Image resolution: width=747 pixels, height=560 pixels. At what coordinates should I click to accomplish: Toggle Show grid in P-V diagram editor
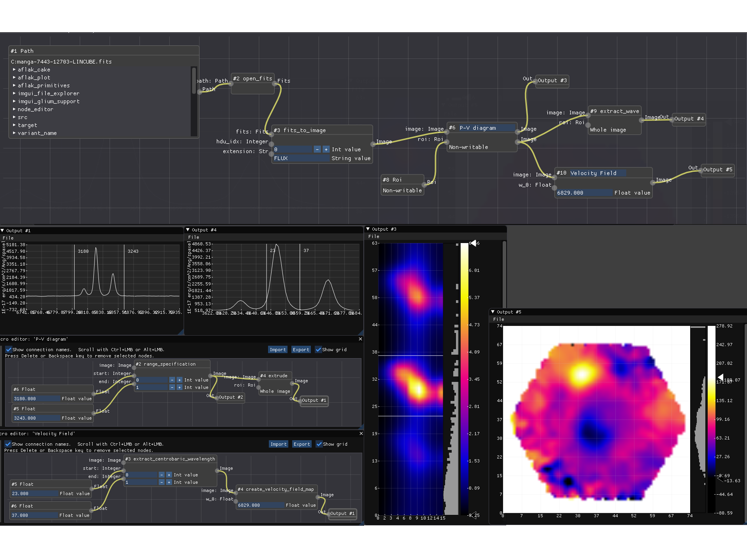coord(318,350)
